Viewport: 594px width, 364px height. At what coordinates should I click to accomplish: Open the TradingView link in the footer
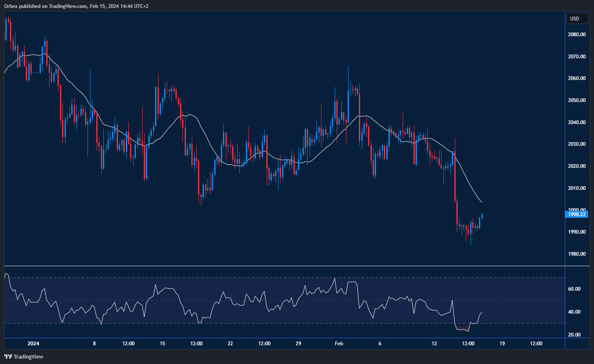coord(28,357)
